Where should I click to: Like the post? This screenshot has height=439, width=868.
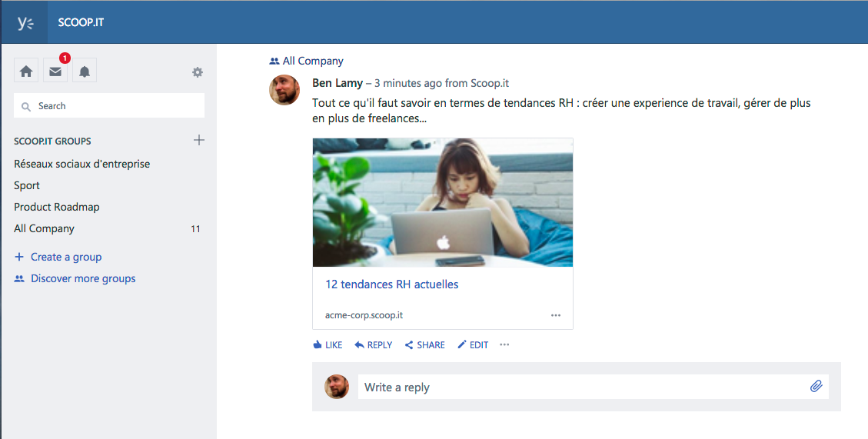pyautogui.click(x=328, y=345)
